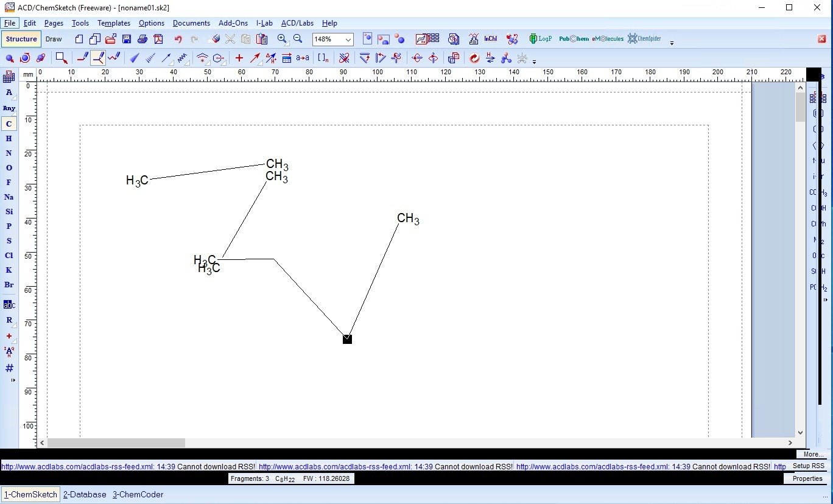This screenshot has width=833, height=504.
Task: Undo the last action
Action: (x=178, y=39)
